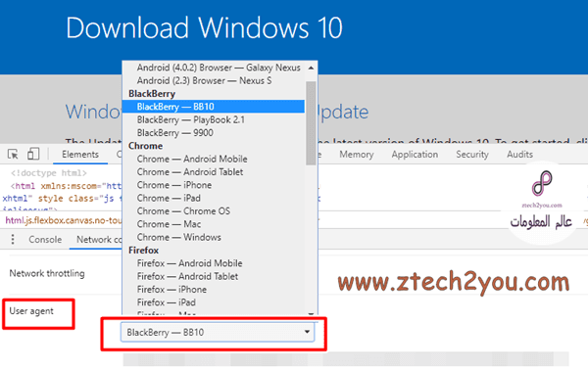Click the html.js.flexbox.canvas breadcrumb
Screen dimensions: 588x370
click(63, 220)
